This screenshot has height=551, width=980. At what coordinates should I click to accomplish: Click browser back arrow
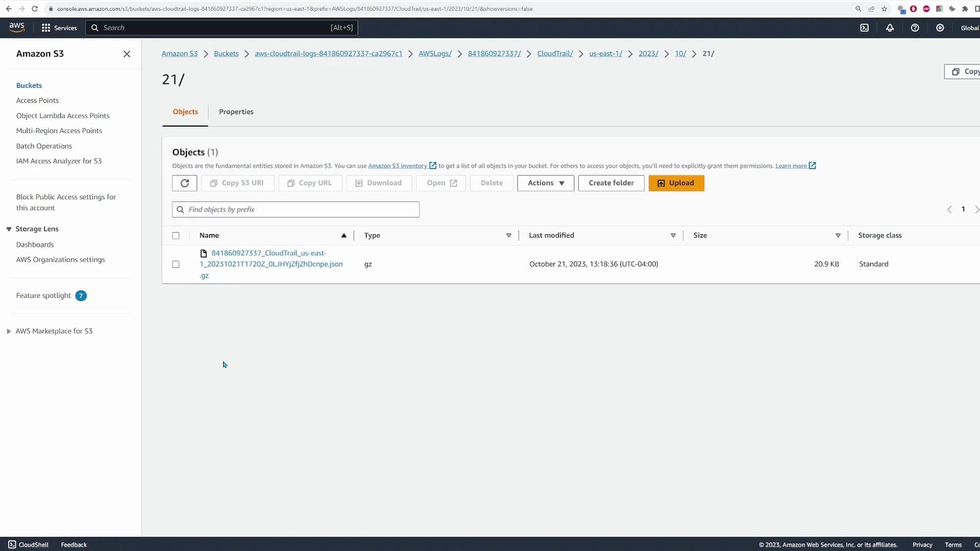tap(9, 9)
